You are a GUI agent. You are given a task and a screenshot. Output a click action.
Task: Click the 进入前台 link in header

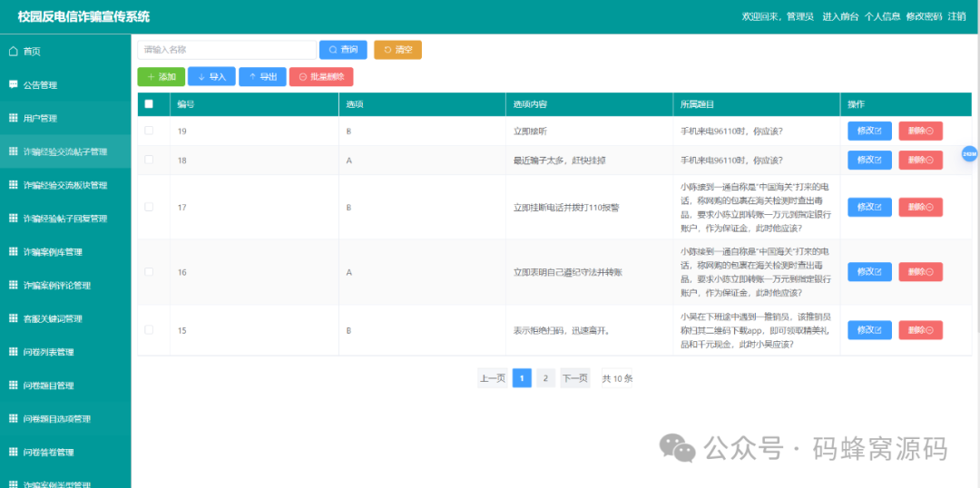[840, 17]
